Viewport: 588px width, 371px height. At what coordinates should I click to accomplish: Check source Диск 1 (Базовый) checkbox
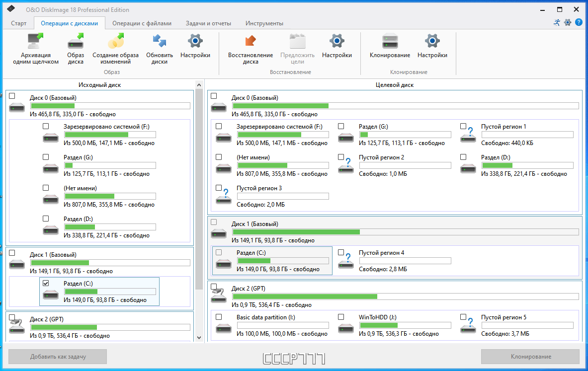pos(12,253)
